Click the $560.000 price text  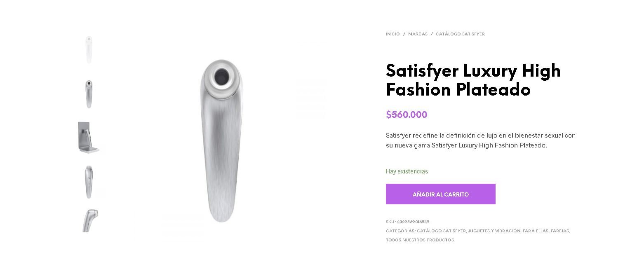coord(407,115)
